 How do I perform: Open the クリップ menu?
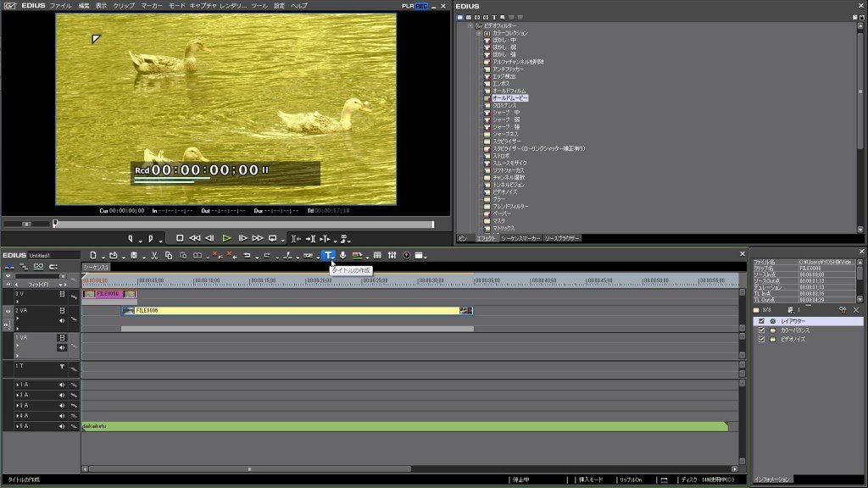(124, 6)
